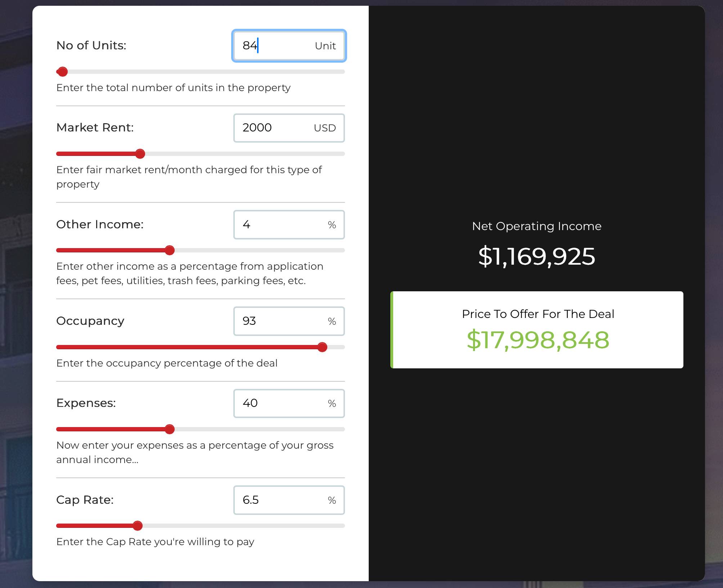Click the Unit suffix in the units field

click(325, 46)
